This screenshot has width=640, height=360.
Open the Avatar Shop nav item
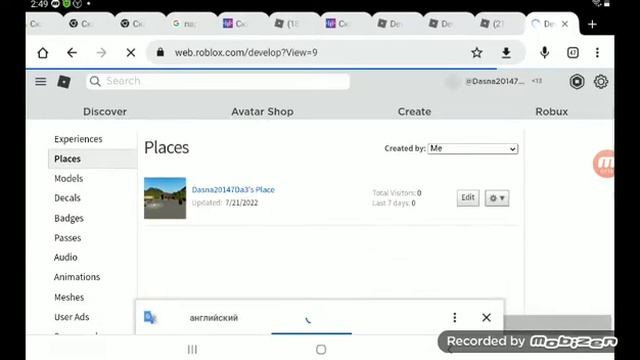point(262,111)
